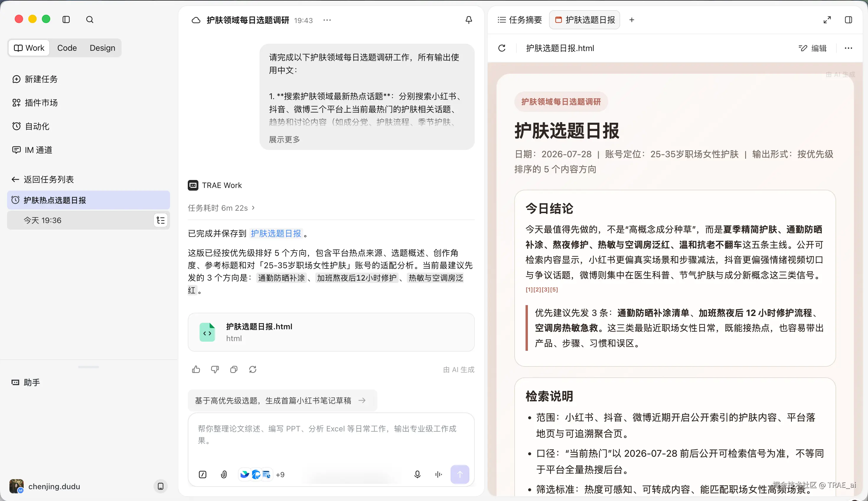868x501 pixels.
Task: Click the audio waveform icon
Action: click(x=438, y=474)
